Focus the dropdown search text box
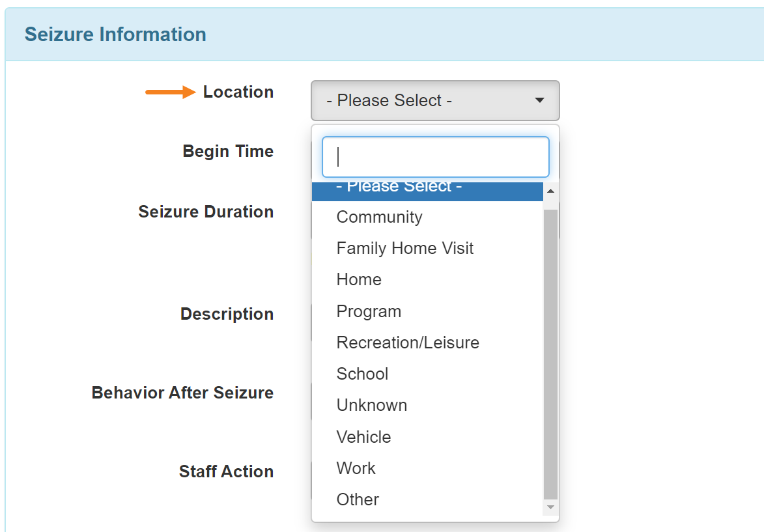Viewport: 764px width, 532px height. [436, 157]
